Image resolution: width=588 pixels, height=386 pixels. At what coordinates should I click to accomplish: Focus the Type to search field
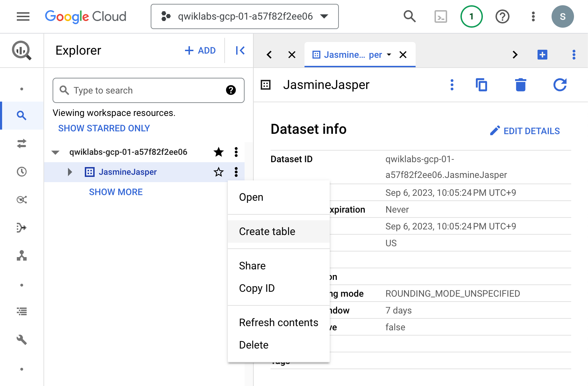[x=148, y=90]
